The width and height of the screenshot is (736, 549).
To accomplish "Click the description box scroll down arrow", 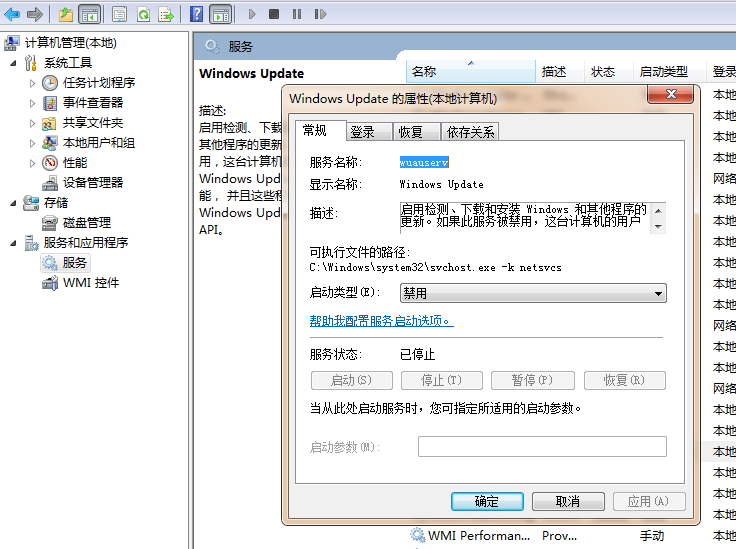I will click(659, 227).
